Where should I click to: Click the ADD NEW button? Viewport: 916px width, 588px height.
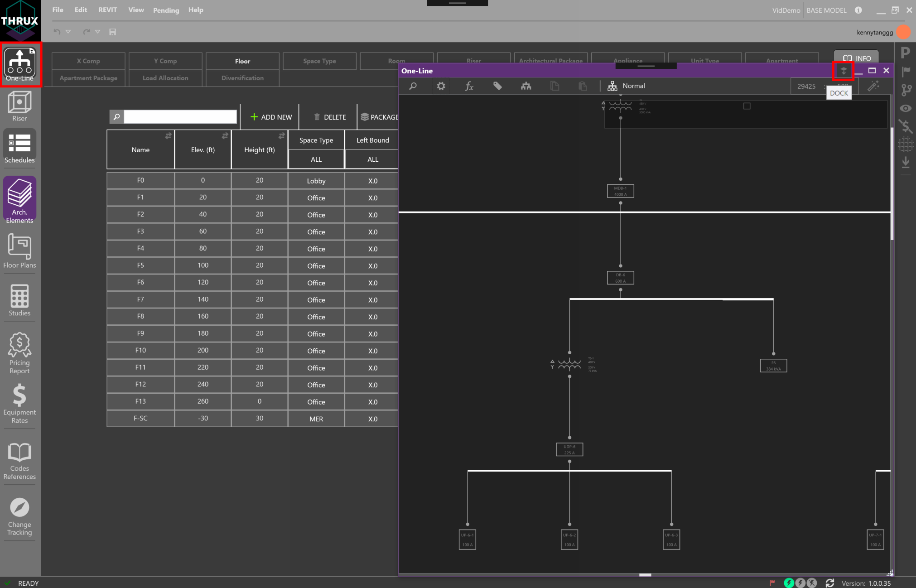point(270,116)
